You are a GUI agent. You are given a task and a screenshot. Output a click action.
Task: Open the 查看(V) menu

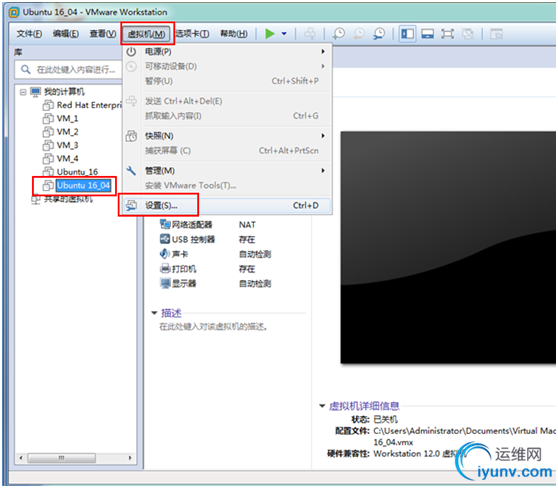pyautogui.click(x=102, y=34)
